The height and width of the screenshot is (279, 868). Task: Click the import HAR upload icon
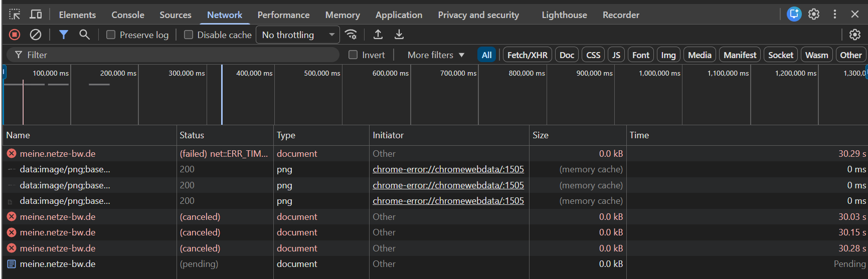click(x=378, y=35)
